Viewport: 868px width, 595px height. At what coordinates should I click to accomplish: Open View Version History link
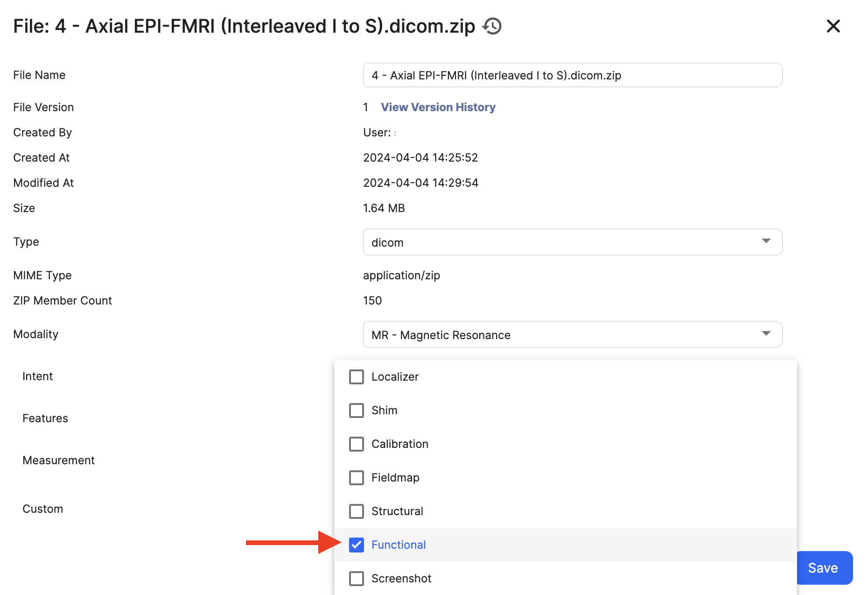(x=438, y=107)
